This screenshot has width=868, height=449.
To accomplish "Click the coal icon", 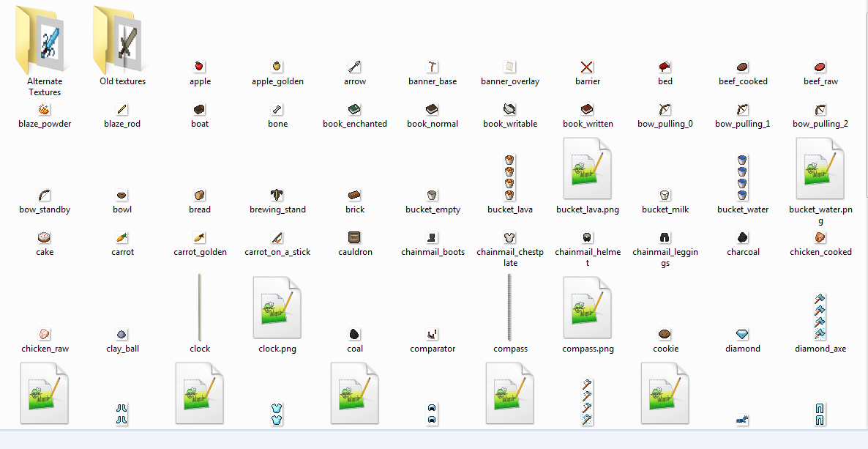I will (355, 334).
